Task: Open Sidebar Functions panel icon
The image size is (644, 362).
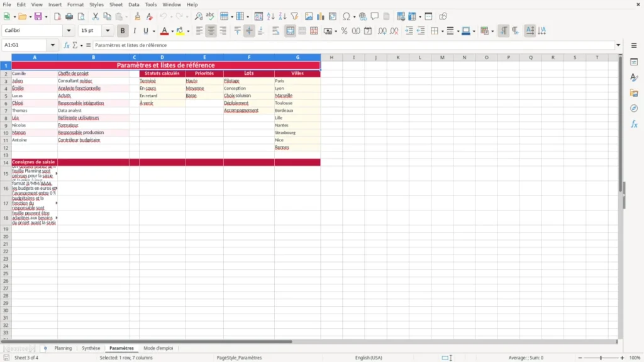Action: click(x=634, y=124)
